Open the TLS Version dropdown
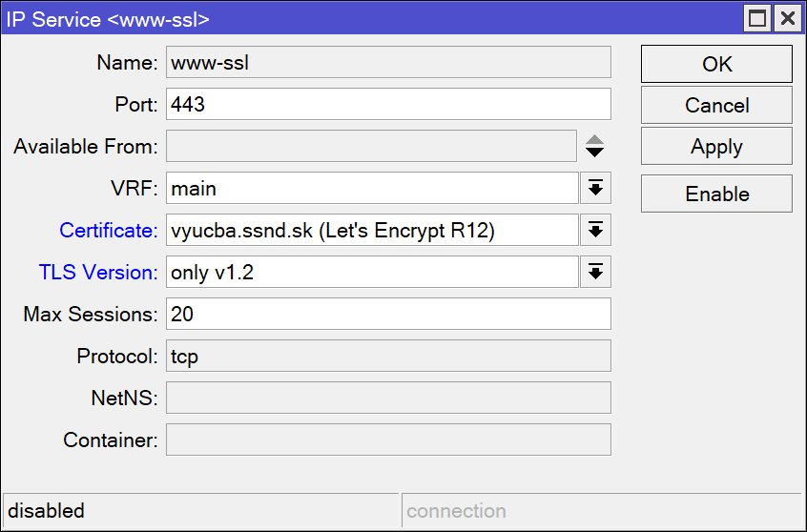The image size is (807, 532). coord(595,272)
